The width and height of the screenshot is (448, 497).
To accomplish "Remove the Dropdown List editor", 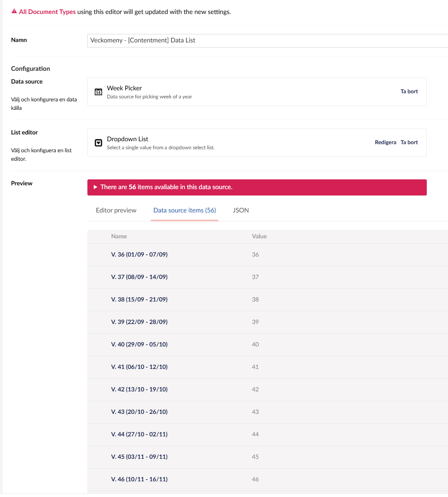I will (409, 142).
